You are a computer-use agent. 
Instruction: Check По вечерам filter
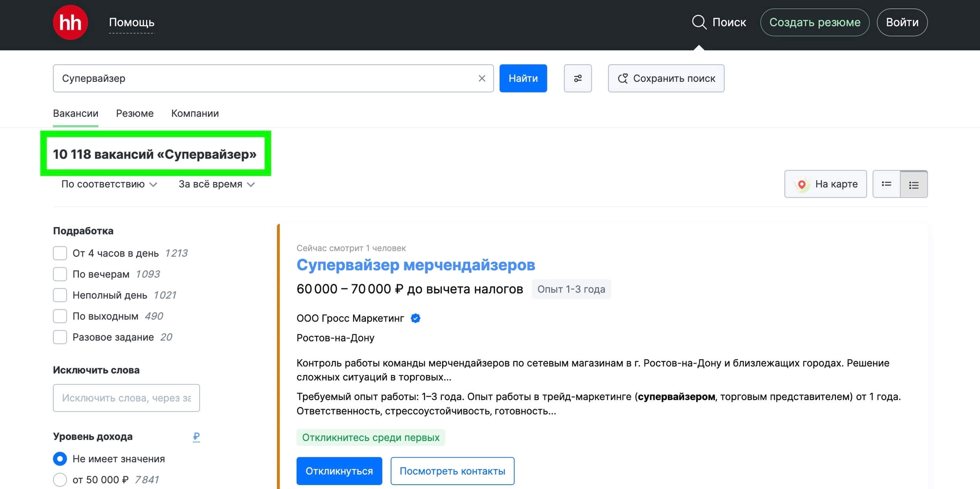60,274
